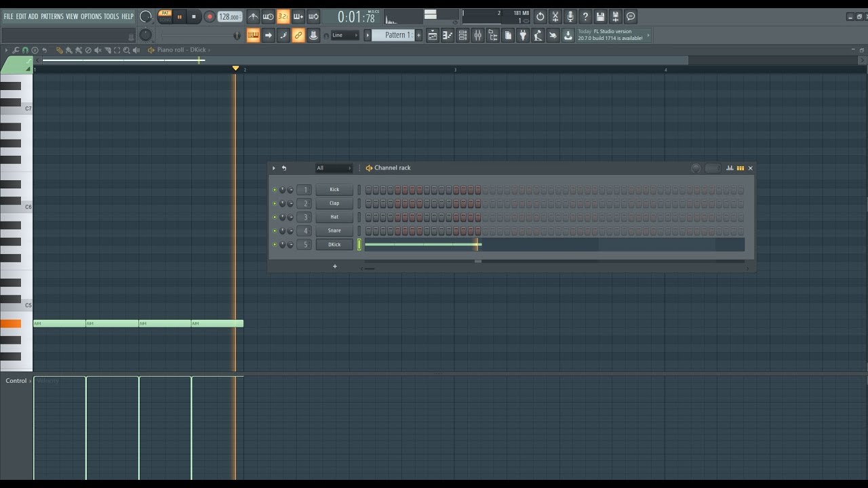The height and width of the screenshot is (488, 868).
Task: Open the Playlist view icon
Action: pos(432,35)
